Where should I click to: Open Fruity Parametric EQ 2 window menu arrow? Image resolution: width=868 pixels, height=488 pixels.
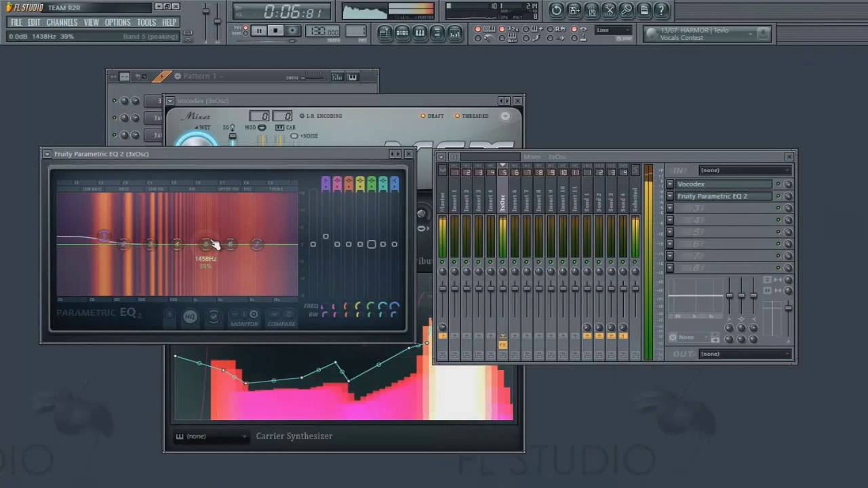pyautogui.click(x=47, y=154)
